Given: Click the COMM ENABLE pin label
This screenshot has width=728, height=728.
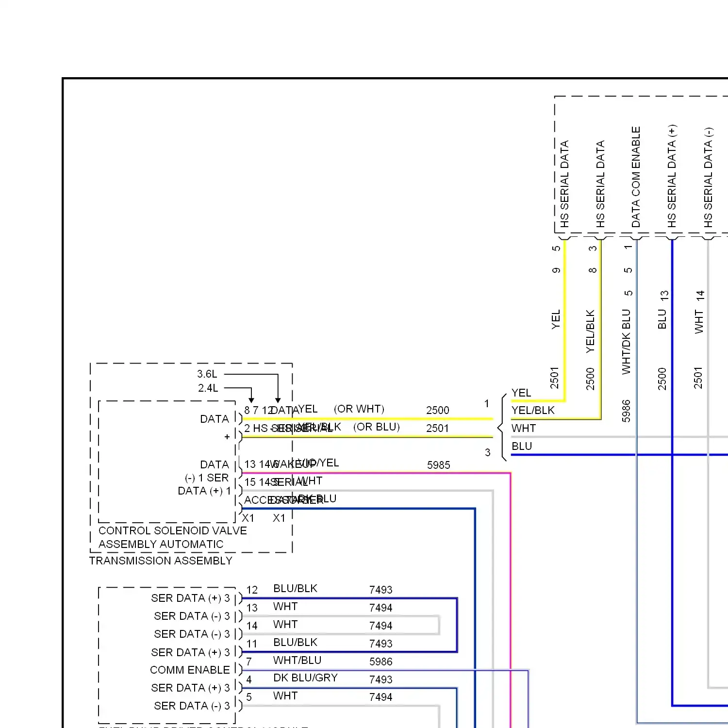Looking at the screenshot, I should tap(190, 670).
